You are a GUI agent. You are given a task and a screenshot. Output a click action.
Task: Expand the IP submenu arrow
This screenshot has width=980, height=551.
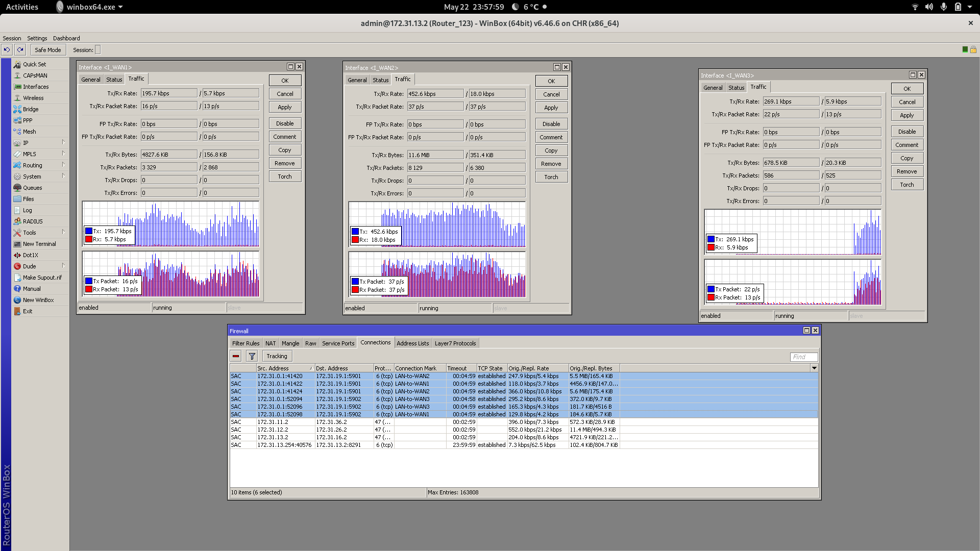click(63, 142)
